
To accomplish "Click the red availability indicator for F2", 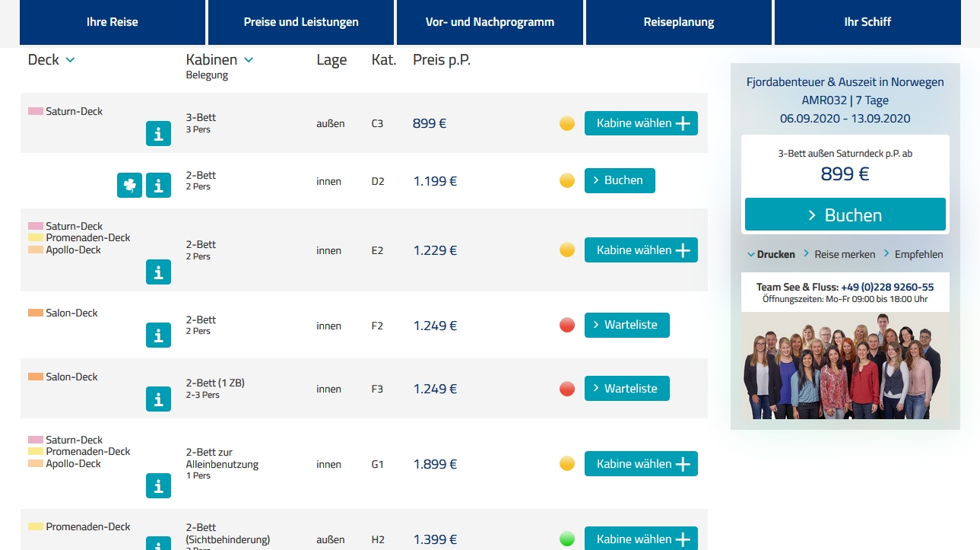I will coord(567,326).
